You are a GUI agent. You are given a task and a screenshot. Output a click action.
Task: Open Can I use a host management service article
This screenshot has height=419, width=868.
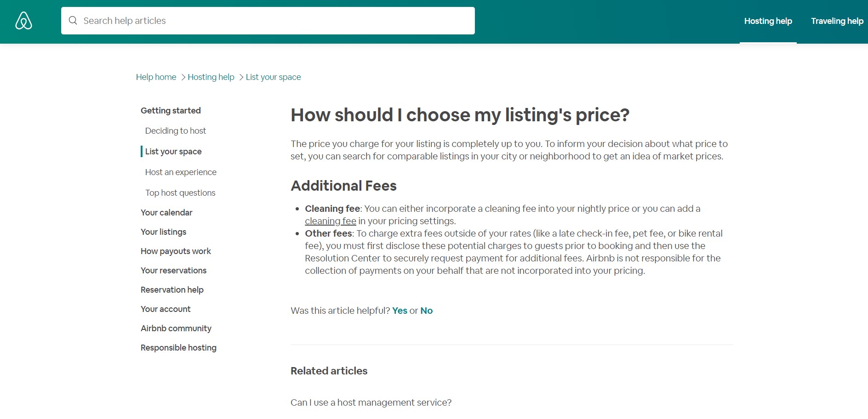[371, 402]
